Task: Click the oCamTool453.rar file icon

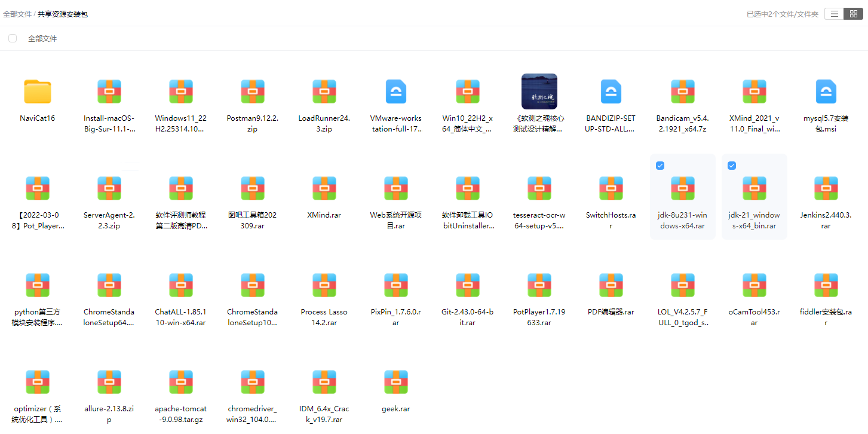Action: (754, 285)
